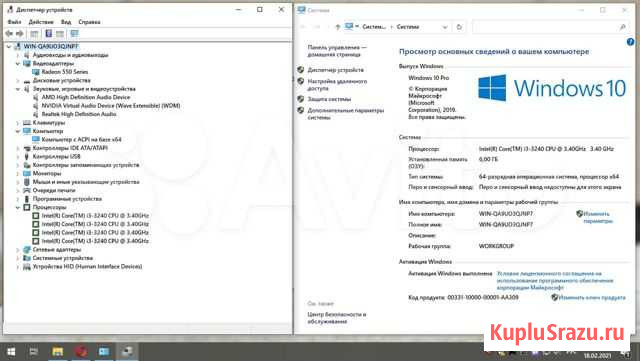Expand Контроллеры IDE ATA/ATAPI node
The width and height of the screenshot is (640, 361).
click(x=18, y=148)
